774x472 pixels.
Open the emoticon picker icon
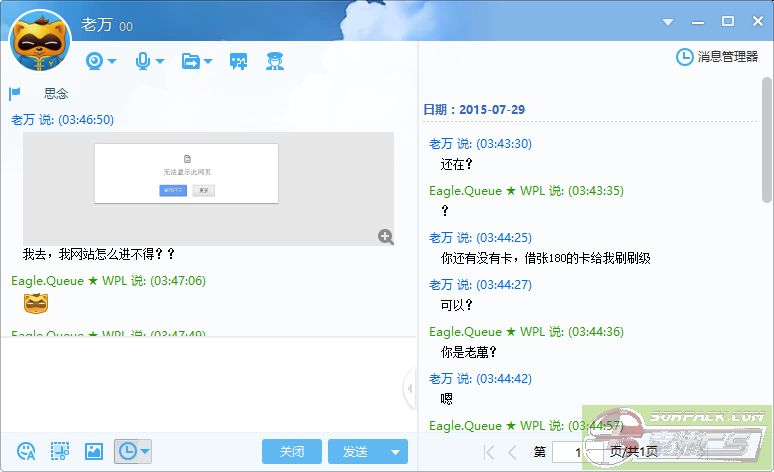click(26, 451)
